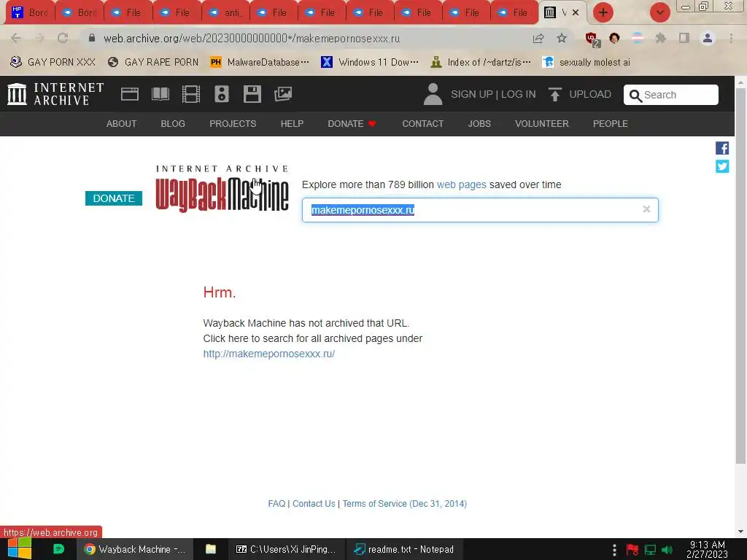
Task: Open the Video film icon
Action: pos(191,94)
